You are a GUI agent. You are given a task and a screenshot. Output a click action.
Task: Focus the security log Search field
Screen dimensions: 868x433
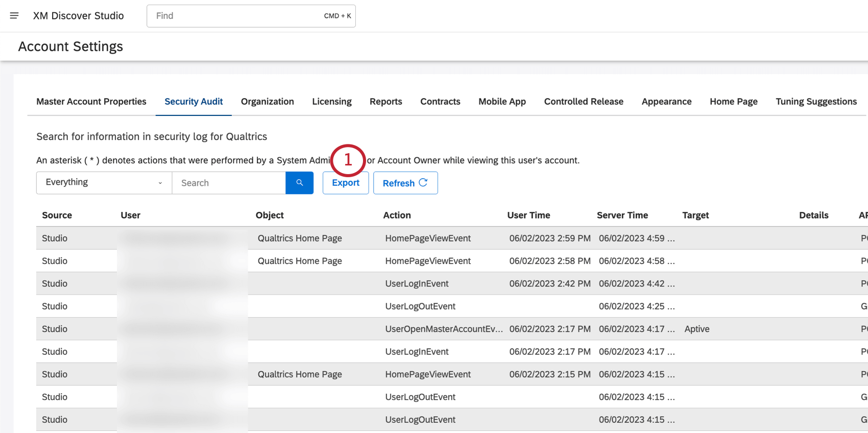pos(228,183)
